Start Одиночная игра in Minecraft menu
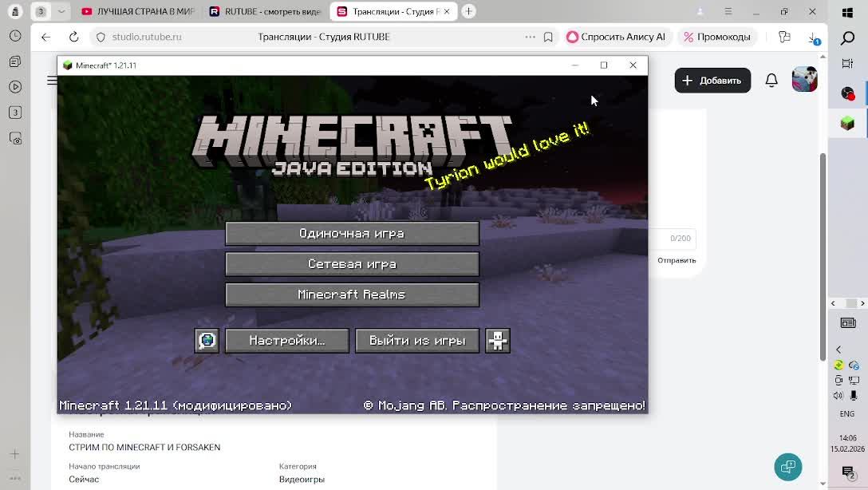This screenshot has width=868, height=490. (x=352, y=234)
